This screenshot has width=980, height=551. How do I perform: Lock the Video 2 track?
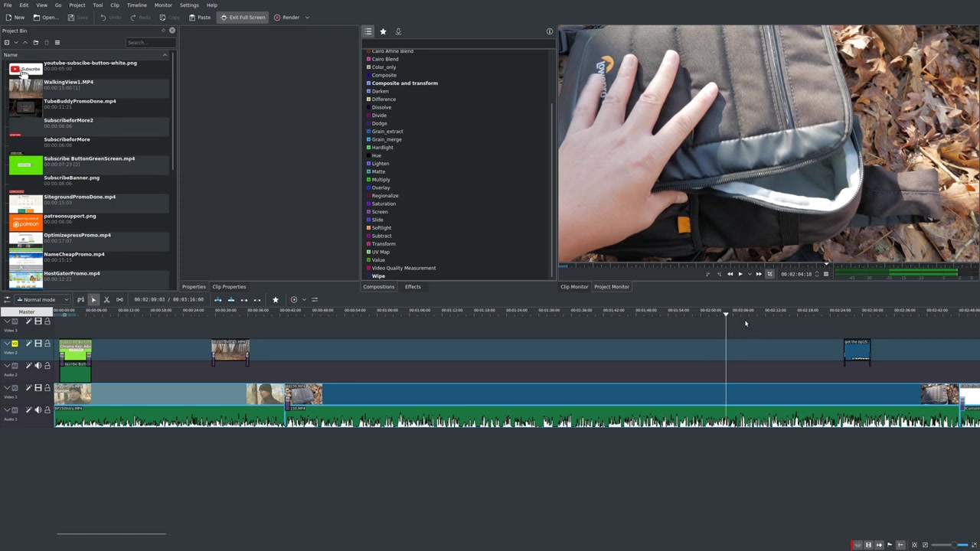[x=47, y=344]
